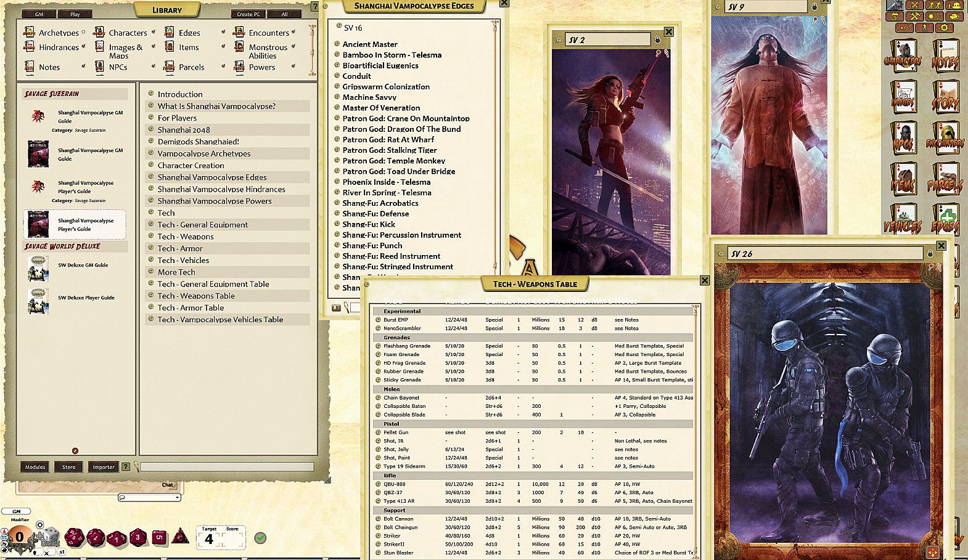Filter the library with the All button
Image resolution: width=968 pixels, height=560 pixels.
[x=284, y=14]
